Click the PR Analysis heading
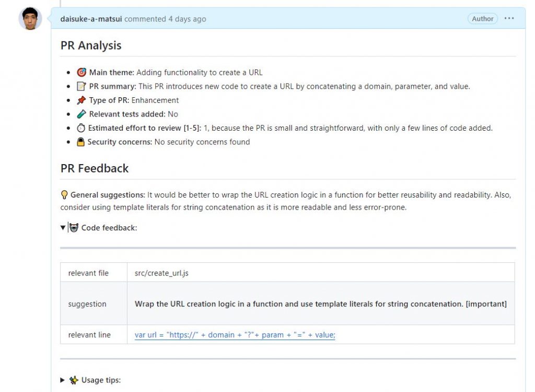The height and width of the screenshot is (392, 535). (x=91, y=45)
